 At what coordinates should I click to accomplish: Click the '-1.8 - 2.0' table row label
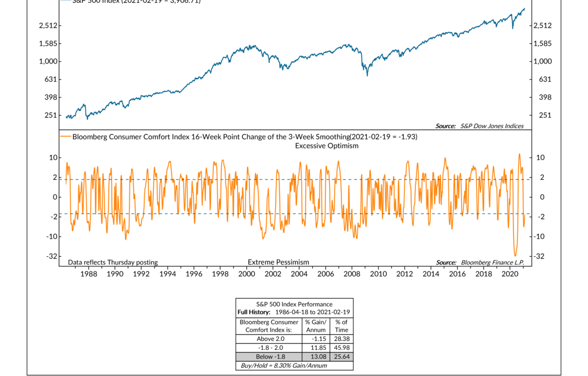[271, 348]
